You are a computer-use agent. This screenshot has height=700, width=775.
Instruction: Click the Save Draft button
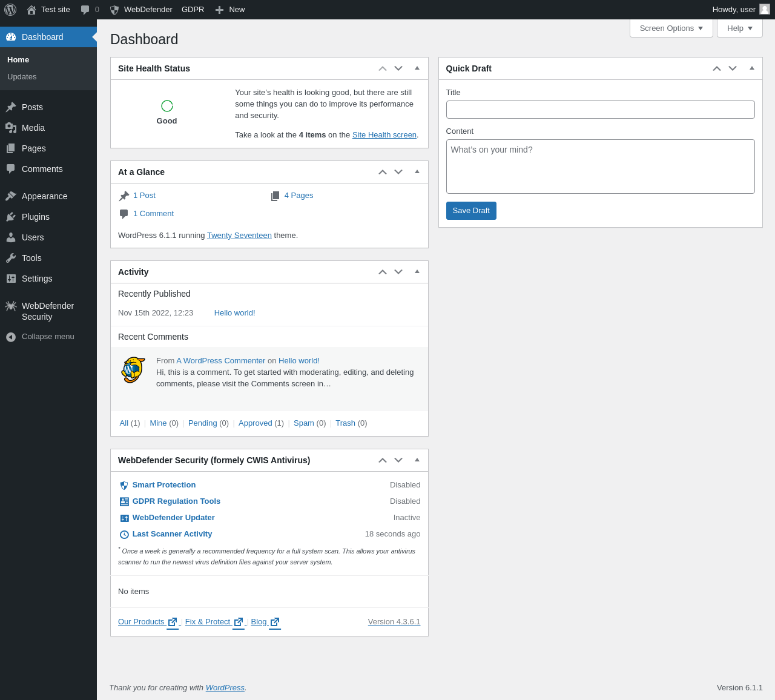pos(471,211)
